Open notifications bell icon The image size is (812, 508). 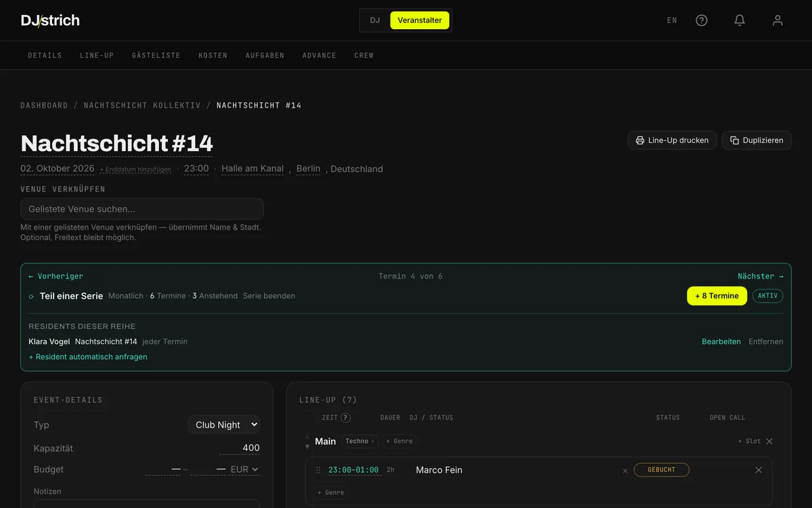pyautogui.click(x=740, y=20)
